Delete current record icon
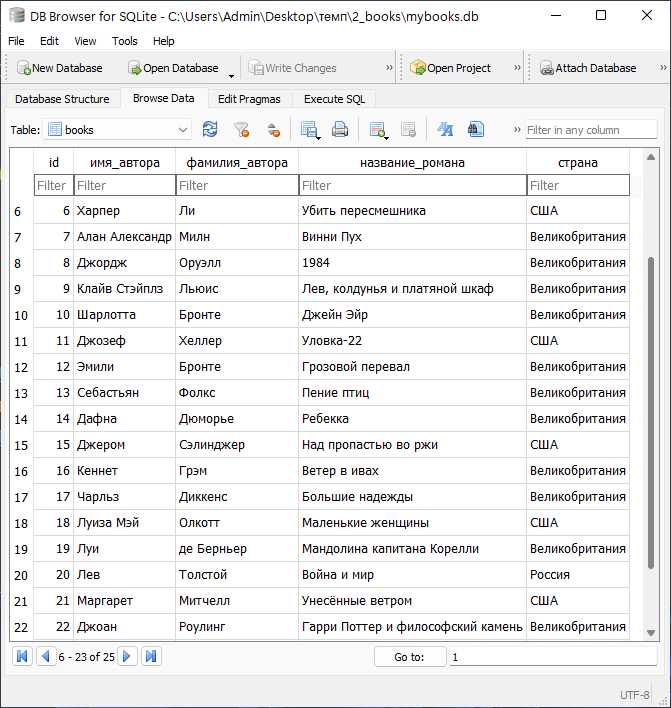671x708 pixels. click(408, 130)
